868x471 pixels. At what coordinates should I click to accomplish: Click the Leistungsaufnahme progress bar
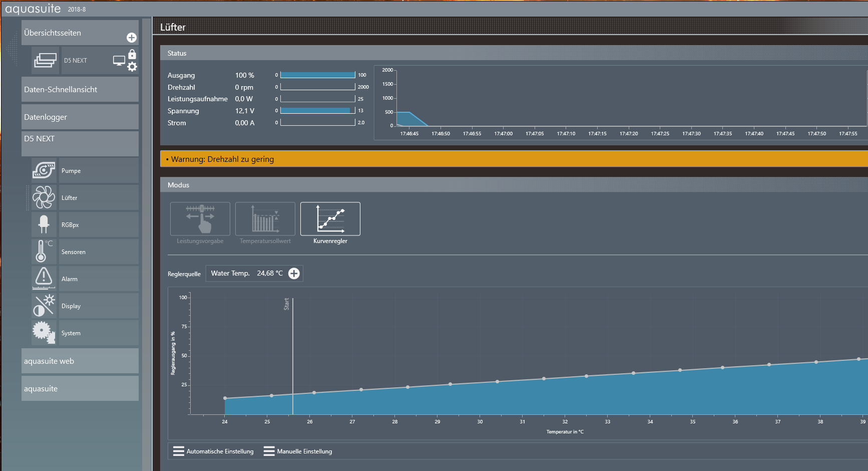[x=318, y=99]
